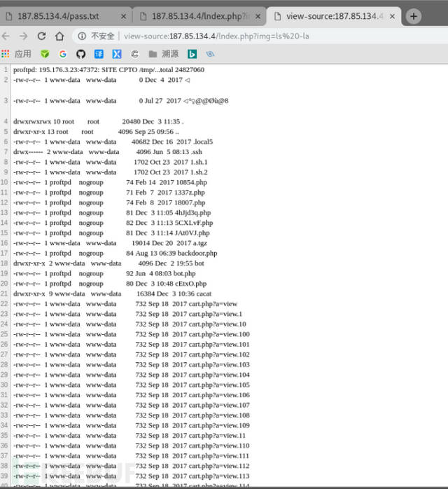Click the cart.php?a=view entry on line 22
The width and height of the screenshot is (448, 489).
pos(213,304)
